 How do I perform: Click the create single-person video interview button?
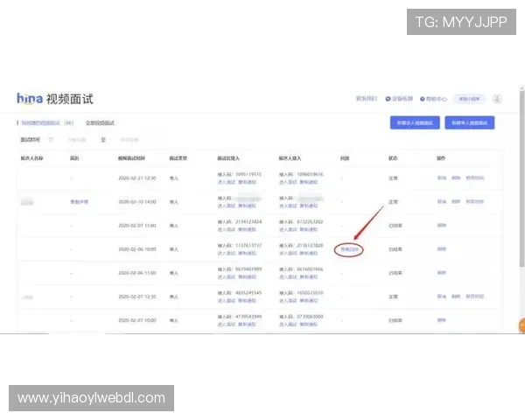click(469, 122)
